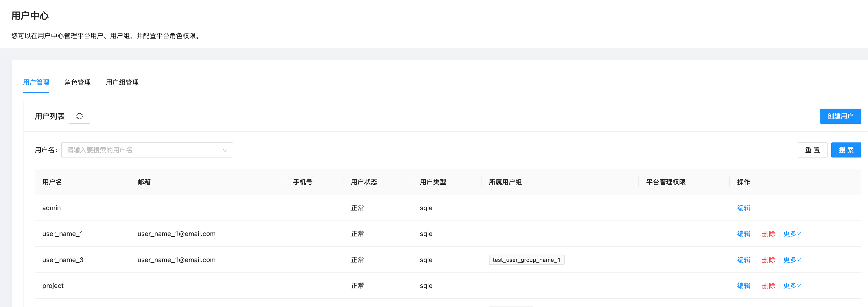868x307 pixels.
Task: Click the 重置 button
Action: [812, 150]
